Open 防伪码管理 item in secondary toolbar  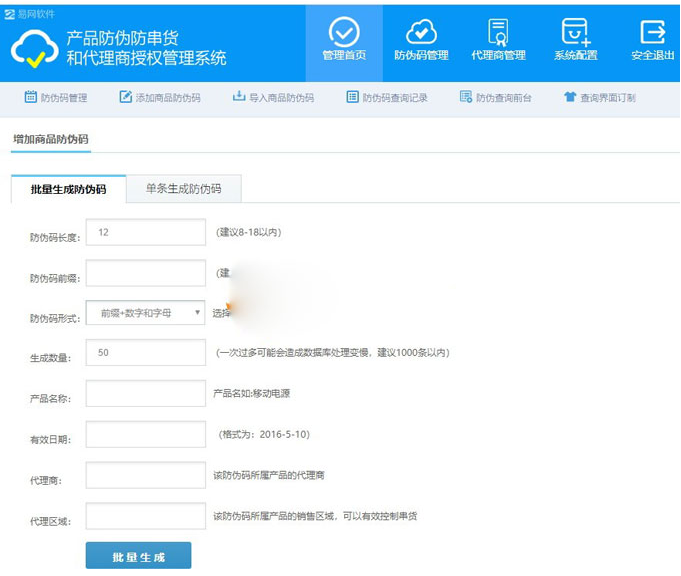click(x=55, y=98)
